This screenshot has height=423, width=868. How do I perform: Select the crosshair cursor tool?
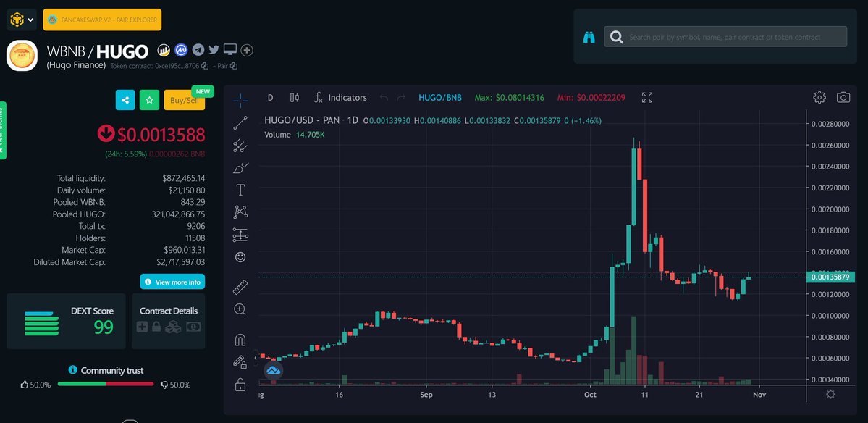click(240, 100)
